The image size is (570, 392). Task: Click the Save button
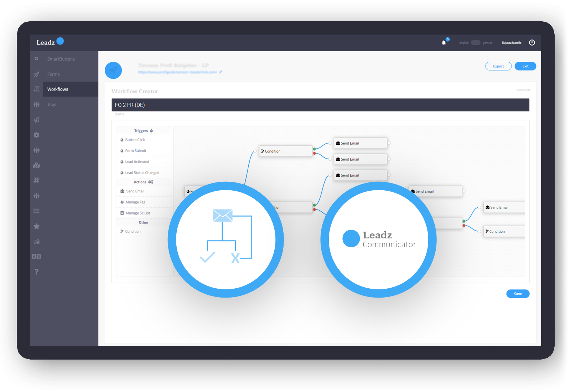(518, 294)
